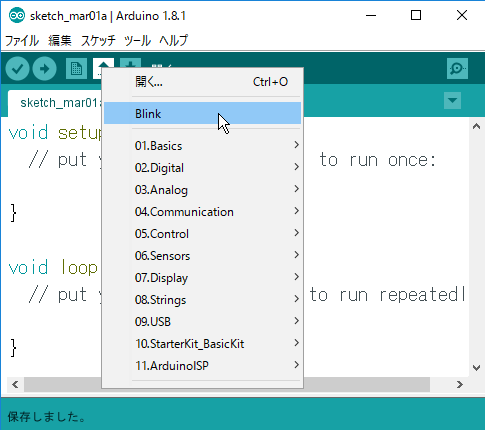The image size is (485, 430).
Task: Open the スケッチ menu
Action: [x=98, y=41]
